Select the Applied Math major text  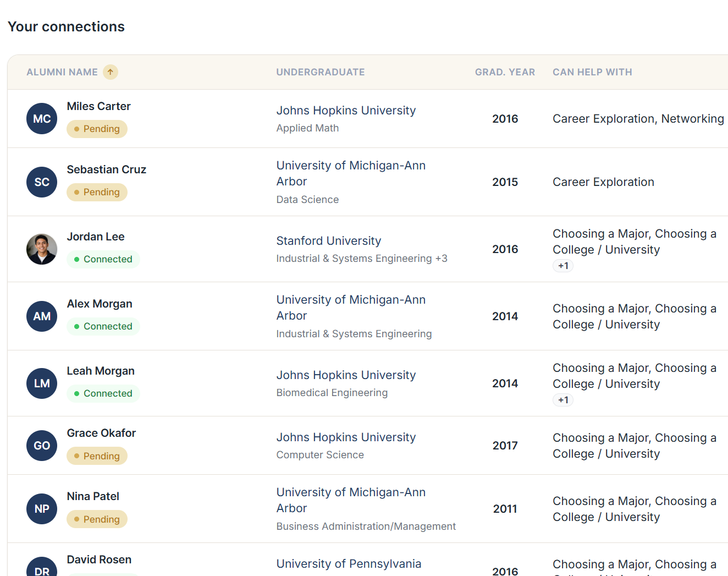307,128
